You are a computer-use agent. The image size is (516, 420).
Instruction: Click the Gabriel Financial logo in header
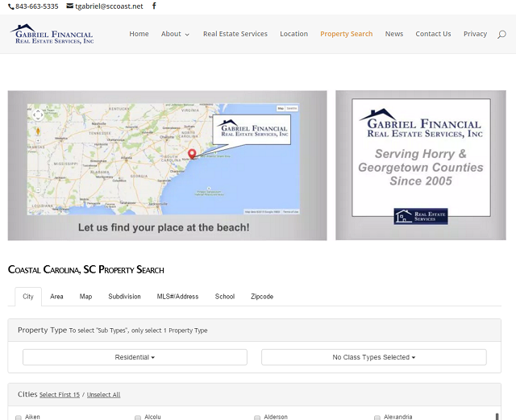(52, 34)
